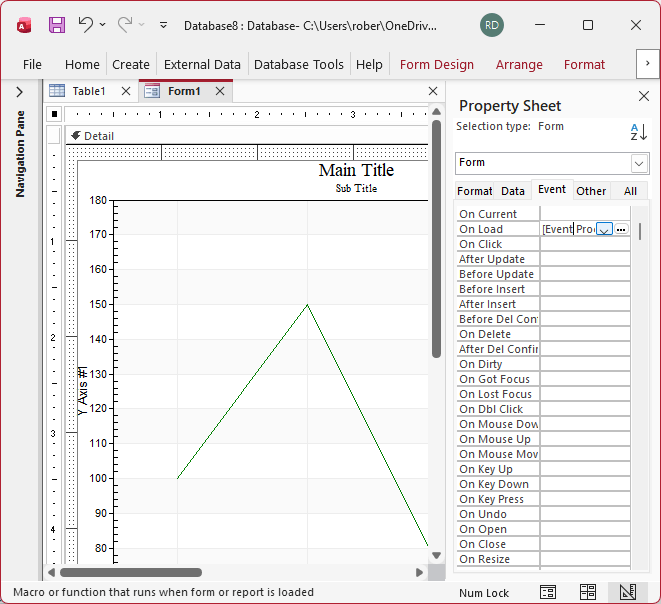The image size is (661, 604).
Task: Open the Arrange ribbon tab
Action: 519,64
